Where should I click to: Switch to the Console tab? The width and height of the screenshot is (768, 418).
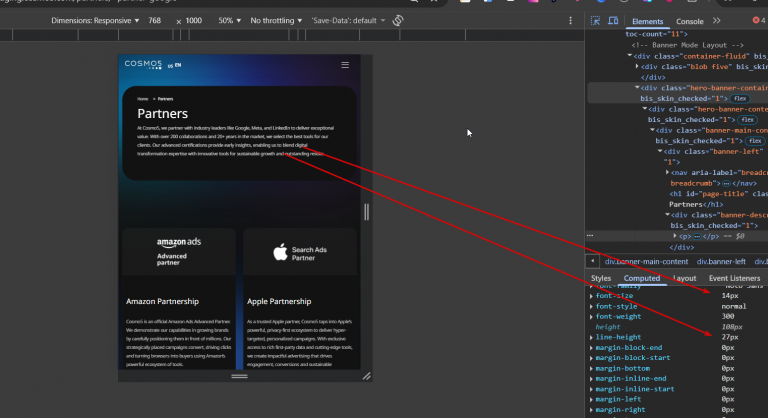[x=690, y=21]
